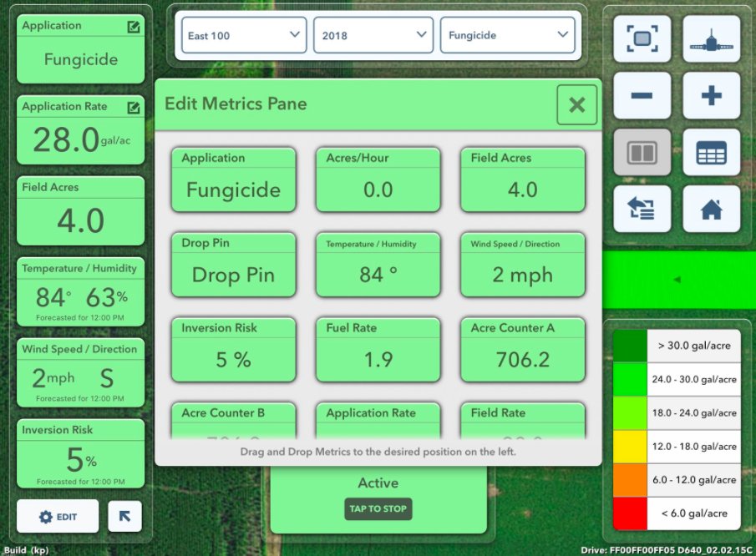Toggle the split-screen view icon
The width and height of the screenshot is (756, 556).
(642, 153)
